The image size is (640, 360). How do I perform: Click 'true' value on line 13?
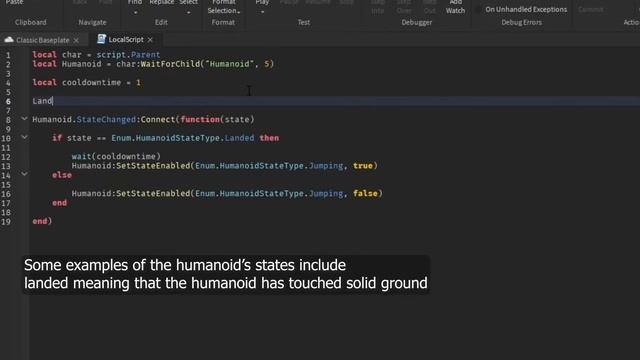tap(363, 166)
